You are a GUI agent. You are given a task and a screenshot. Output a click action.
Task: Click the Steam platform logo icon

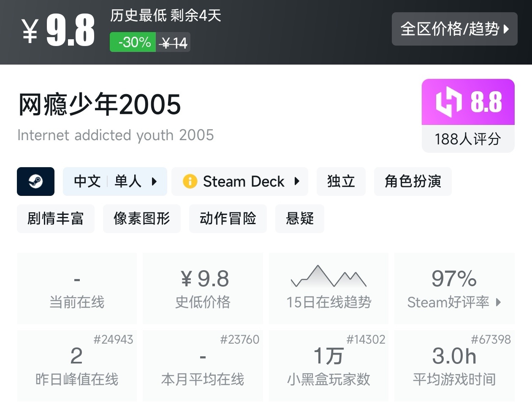pos(35,182)
